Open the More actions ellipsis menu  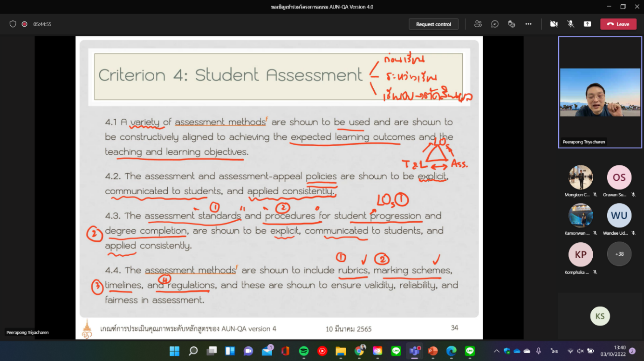point(528,24)
